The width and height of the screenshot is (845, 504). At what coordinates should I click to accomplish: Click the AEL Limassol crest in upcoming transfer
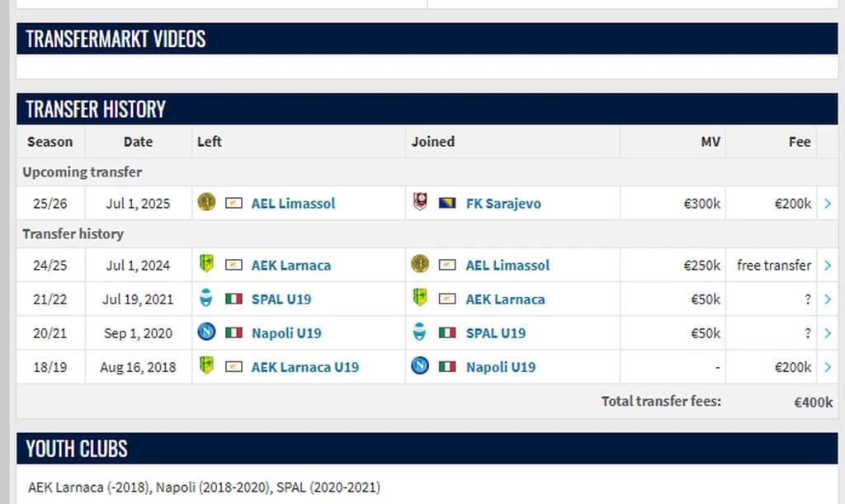tap(206, 202)
